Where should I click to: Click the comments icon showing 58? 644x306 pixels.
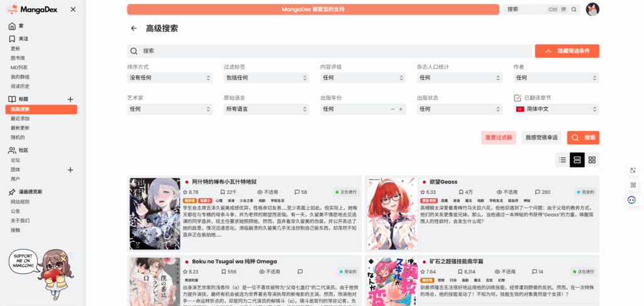coord(297,192)
